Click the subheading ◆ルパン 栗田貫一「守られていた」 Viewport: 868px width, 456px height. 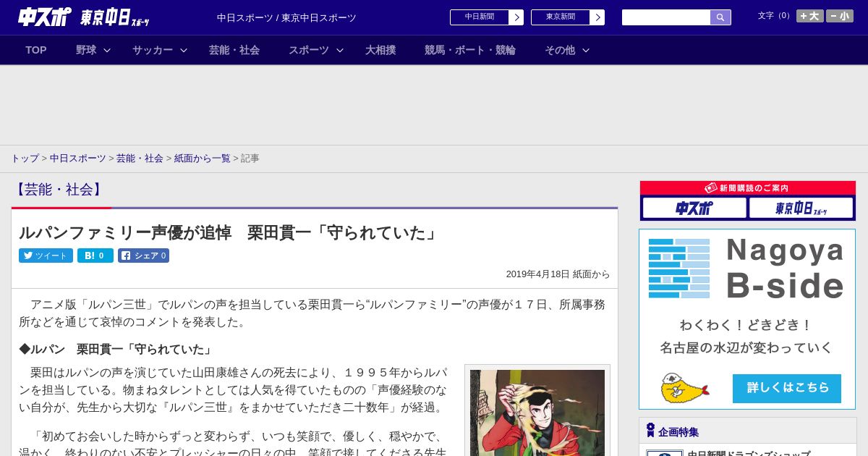click(117, 350)
